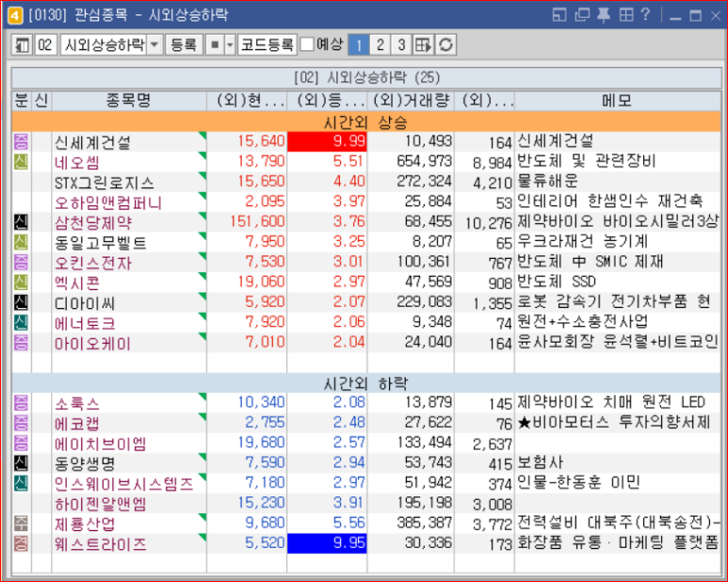Click the 등록 button
This screenshot has width=728, height=582.
184,45
